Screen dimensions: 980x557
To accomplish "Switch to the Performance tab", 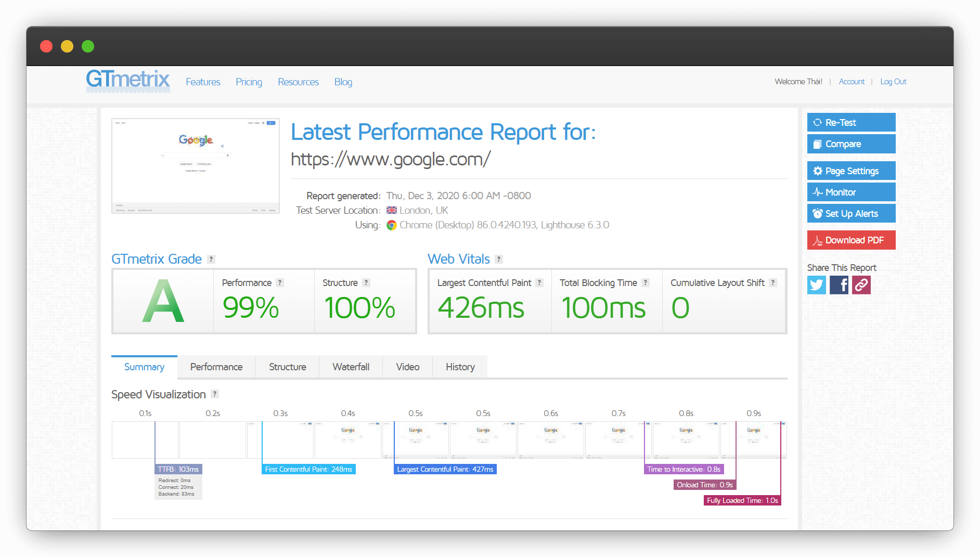I will [x=216, y=367].
